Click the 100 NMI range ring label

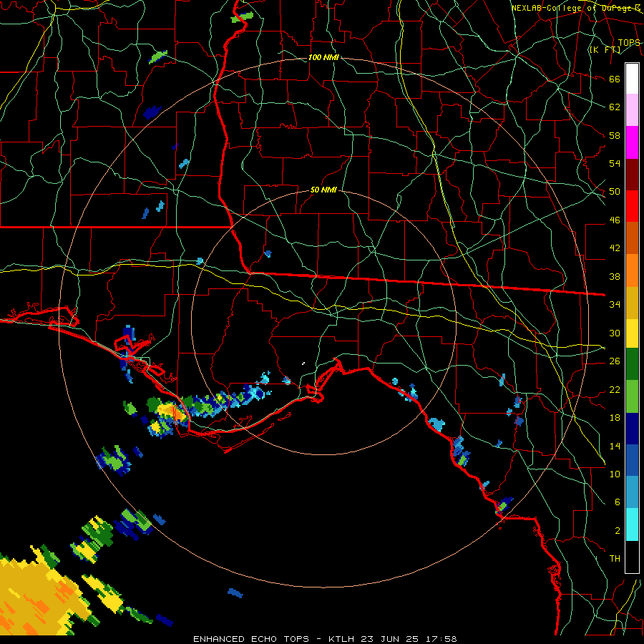pos(323,57)
